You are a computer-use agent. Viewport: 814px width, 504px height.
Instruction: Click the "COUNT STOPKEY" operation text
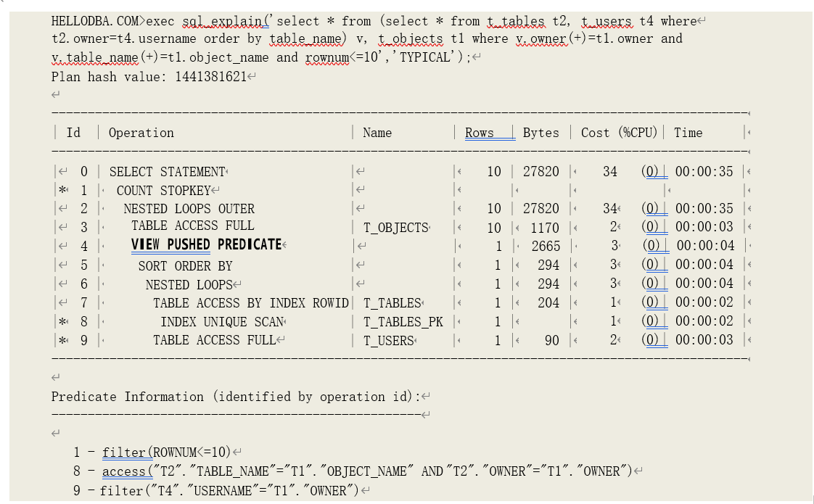click(163, 191)
